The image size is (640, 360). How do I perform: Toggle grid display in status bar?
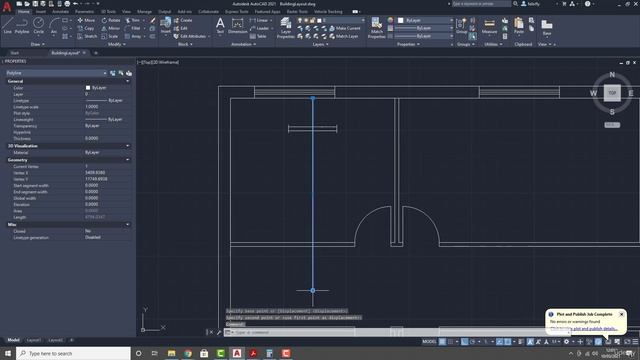point(442,342)
